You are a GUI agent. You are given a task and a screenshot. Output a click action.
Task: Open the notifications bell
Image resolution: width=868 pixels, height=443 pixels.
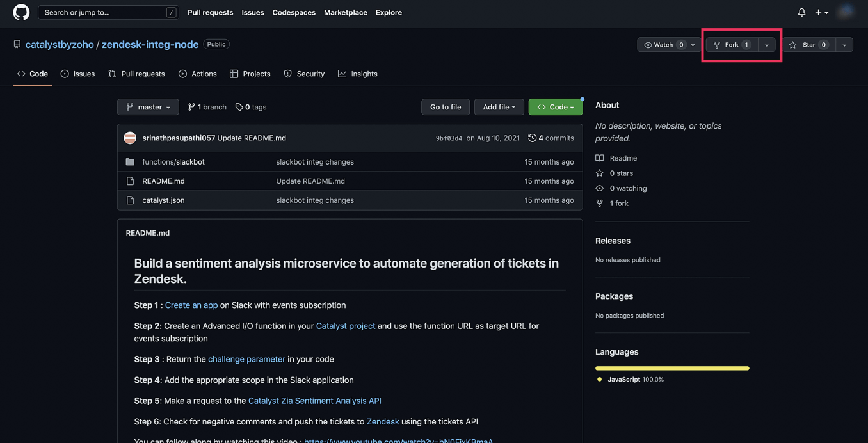[x=801, y=12]
